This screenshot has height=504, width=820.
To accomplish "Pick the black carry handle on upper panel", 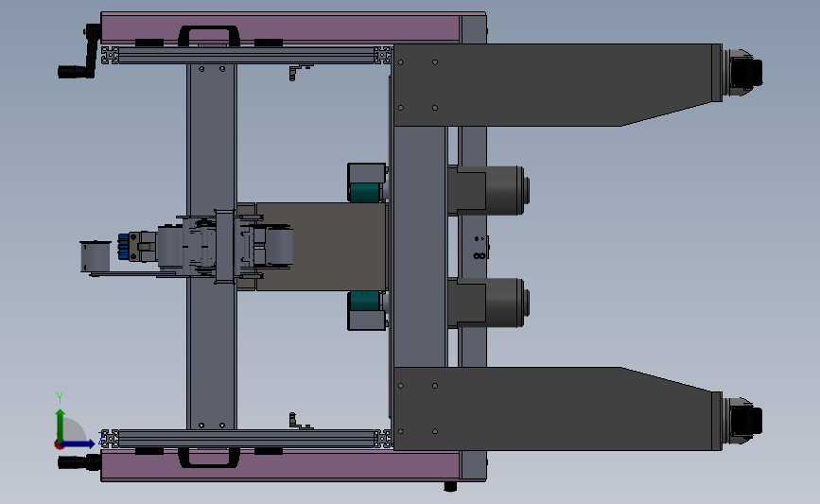I will tap(209, 36).
